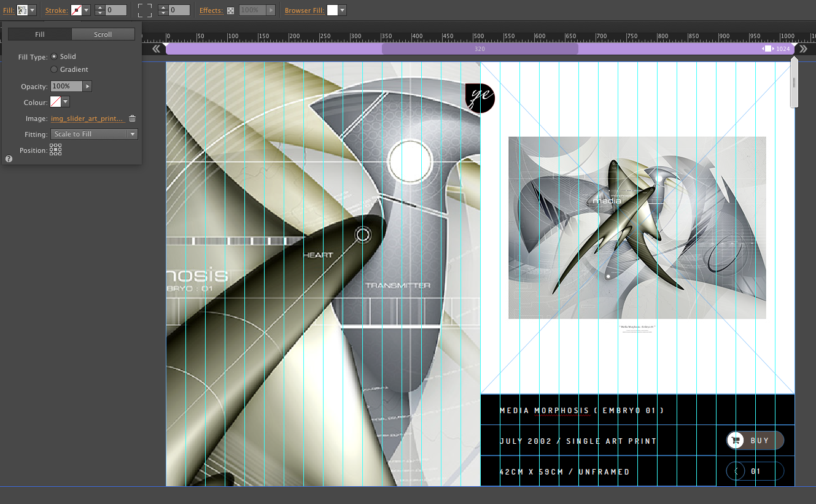Image resolution: width=816 pixels, height=504 pixels.
Task: Click the corner radius bracket icon
Action: [x=144, y=10]
